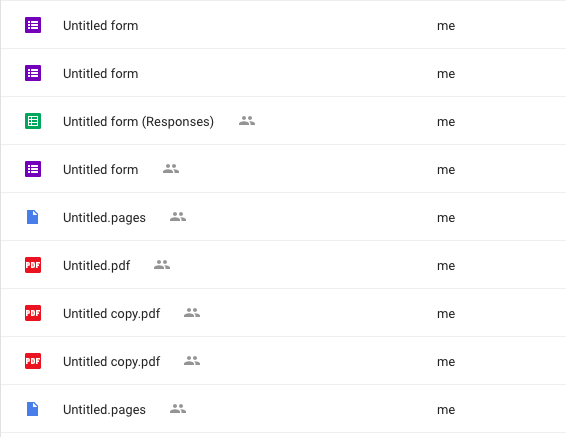Select the Untitled form (Responses) file name
Screen dimensions: 566x437
[x=138, y=122]
